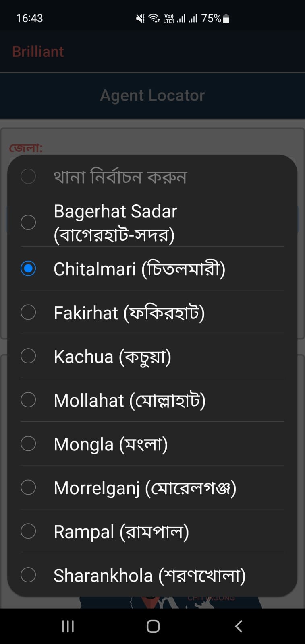The height and width of the screenshot is (644, 305).
Task: Choose the Kachua radio button
Action: click(28, 356)
